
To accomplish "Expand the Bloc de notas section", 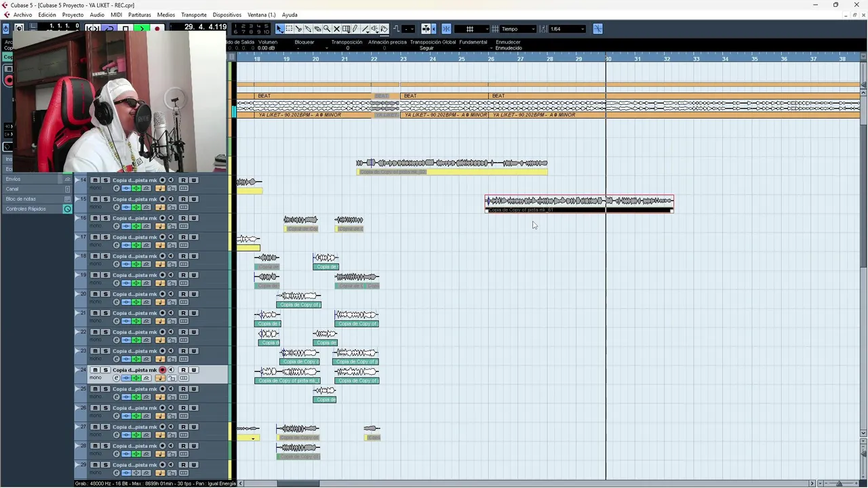I will point(37,199).
